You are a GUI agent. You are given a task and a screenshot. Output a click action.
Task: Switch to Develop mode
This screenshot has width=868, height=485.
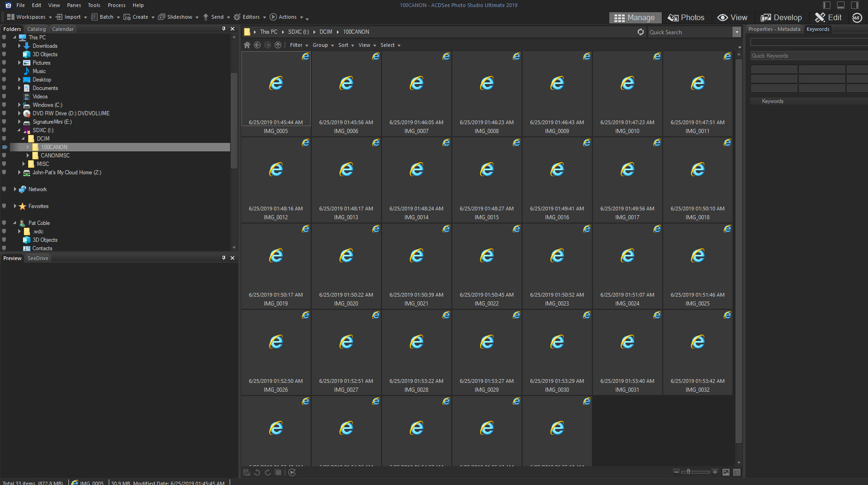[x=781, y=17]
